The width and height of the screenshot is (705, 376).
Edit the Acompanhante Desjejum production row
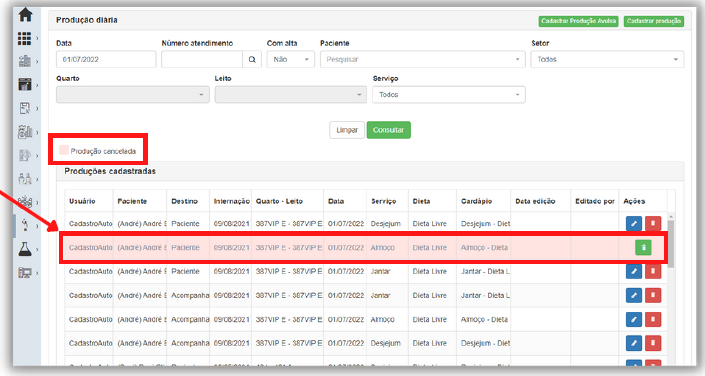click(x=634, y=343)
